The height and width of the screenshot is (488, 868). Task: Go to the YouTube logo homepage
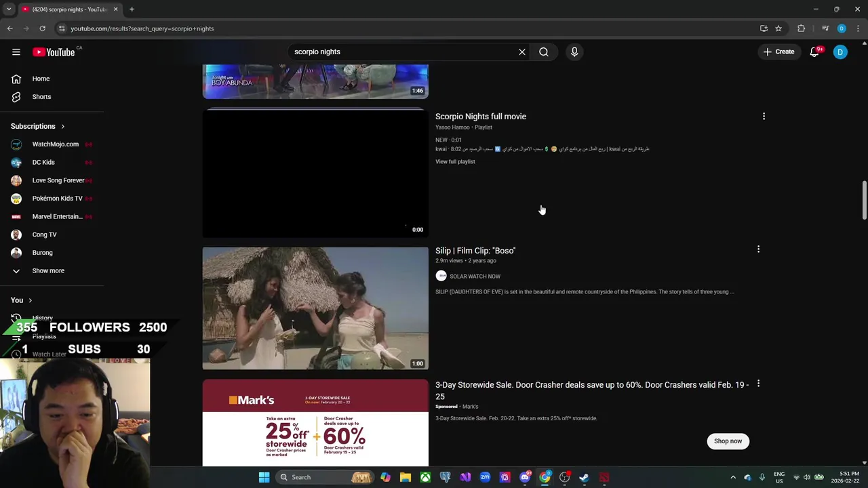point(54,52)
